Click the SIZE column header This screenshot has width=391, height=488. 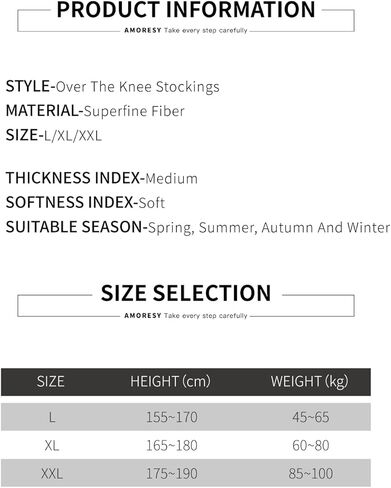(x=51, y=381)
